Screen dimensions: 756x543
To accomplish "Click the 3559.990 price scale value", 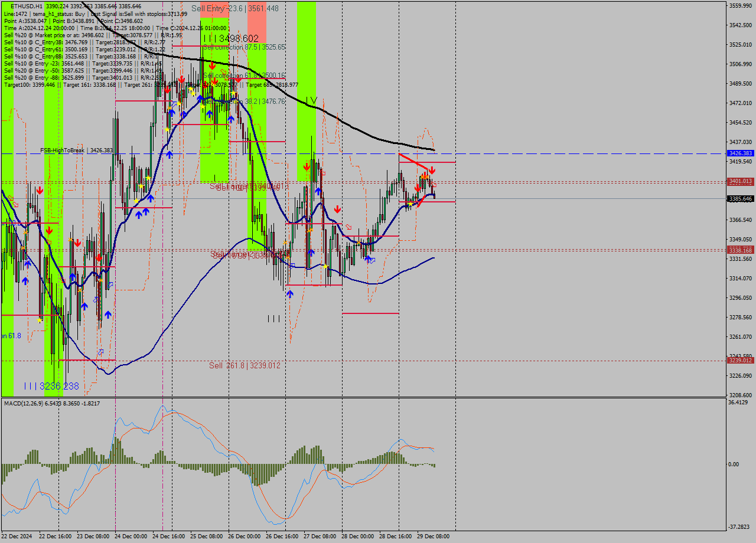I will pyautogui.click(x=740, y=6).
